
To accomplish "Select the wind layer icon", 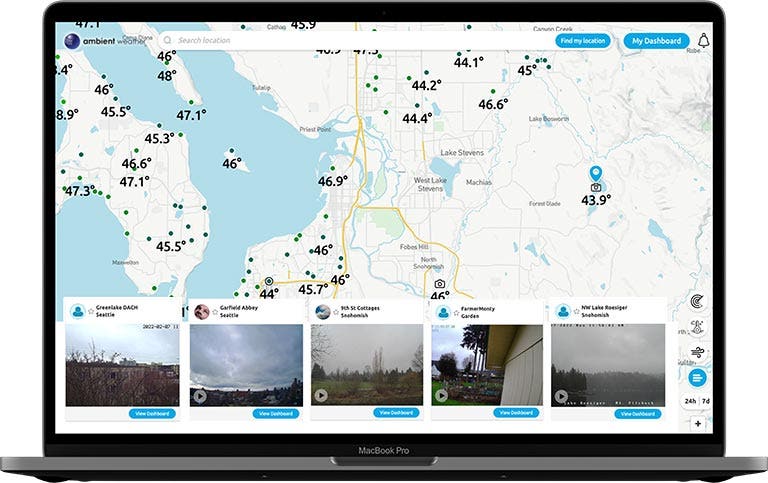I will click(697, 352).
